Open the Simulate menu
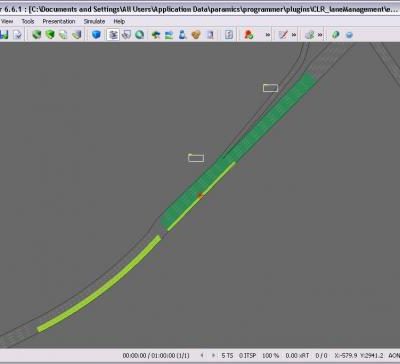Viewport: 400px width, 364px height. coord(94,21)
